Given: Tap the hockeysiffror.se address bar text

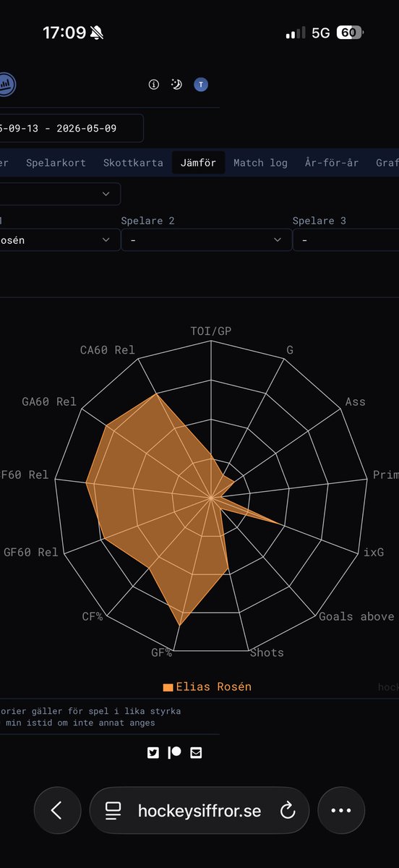Looking at the screenshot, I should [x=199, y=810].
